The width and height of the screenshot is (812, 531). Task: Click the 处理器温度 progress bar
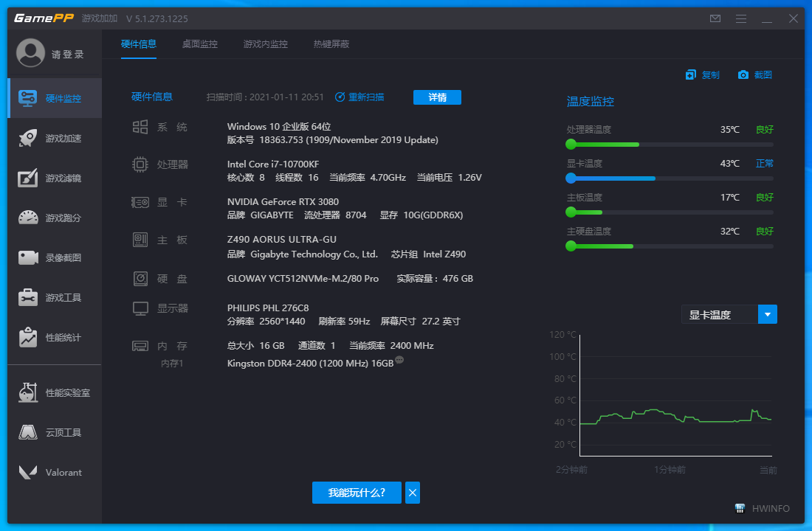click(670, 145)
